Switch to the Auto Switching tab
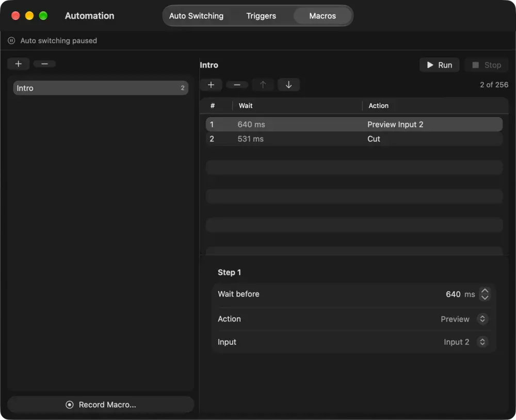 click(x=196, y=16)
